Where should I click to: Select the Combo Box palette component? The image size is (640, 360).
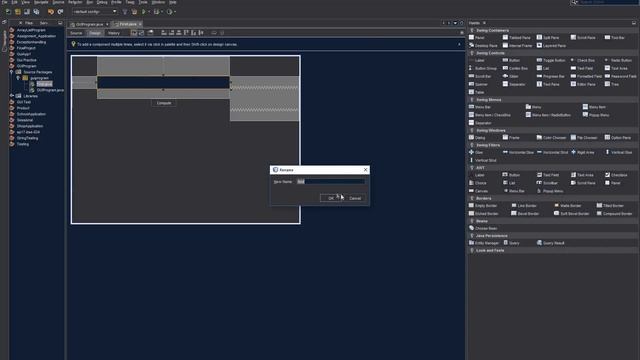515,68
